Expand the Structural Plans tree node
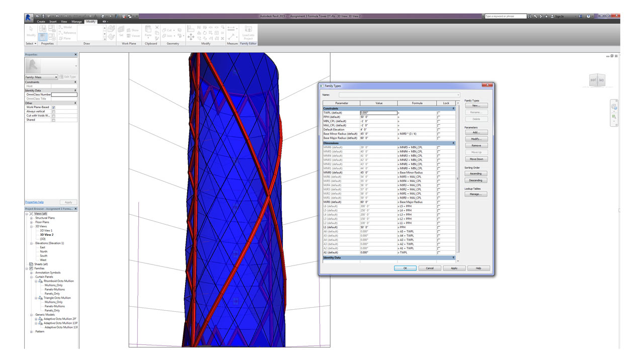Screen dimensions: 644x362 coord(31,218)
